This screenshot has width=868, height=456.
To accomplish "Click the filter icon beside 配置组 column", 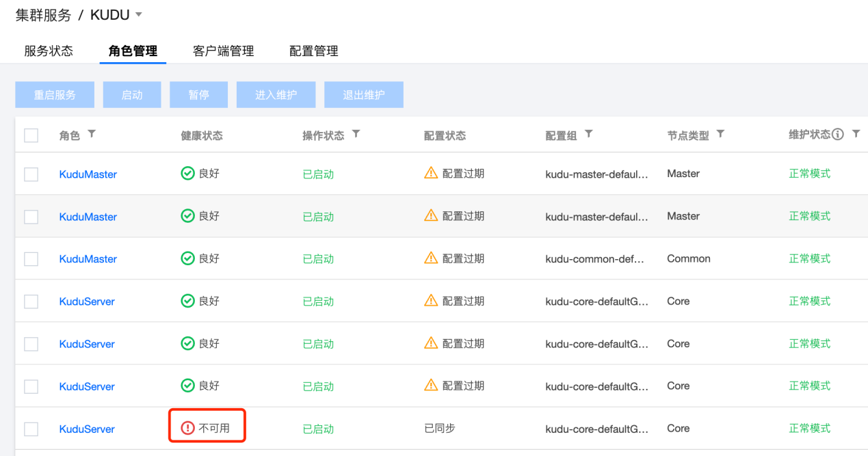I will [588, 134].
